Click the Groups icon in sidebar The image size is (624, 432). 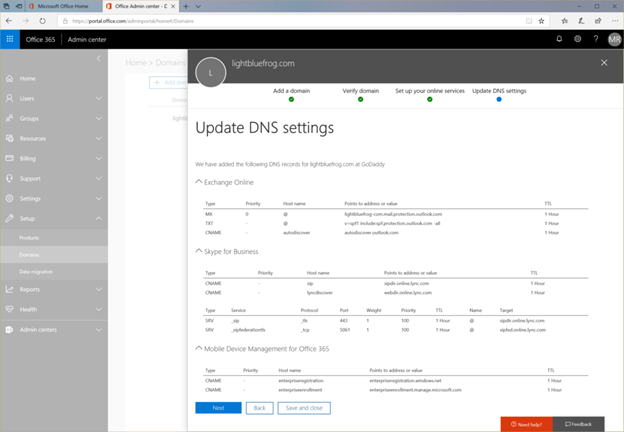(10, 119)
